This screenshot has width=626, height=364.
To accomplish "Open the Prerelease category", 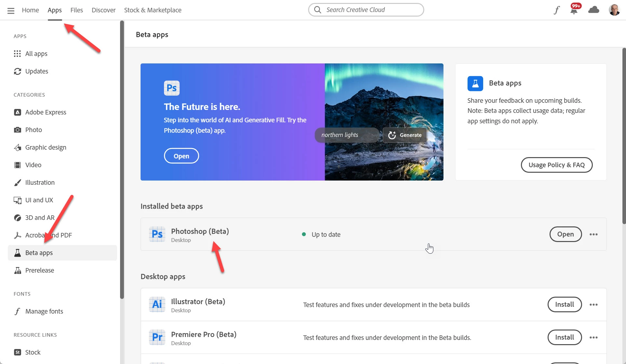I will click(x=39, y=270).
